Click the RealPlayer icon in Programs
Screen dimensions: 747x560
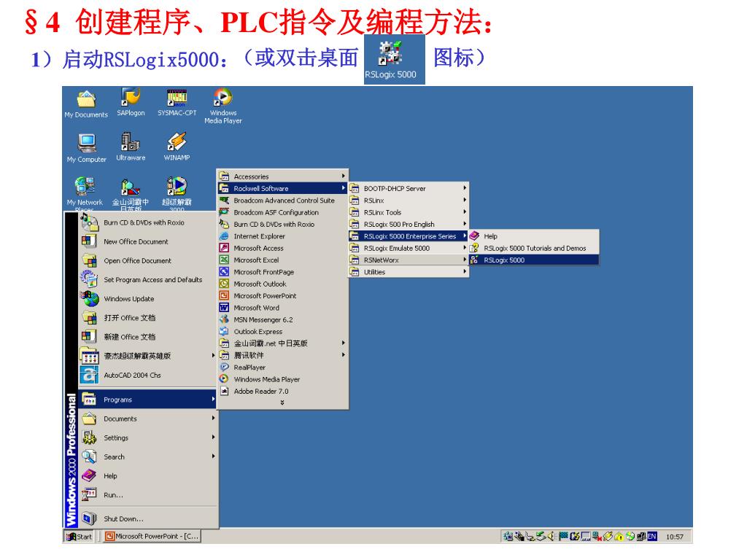tap(224, 367)
